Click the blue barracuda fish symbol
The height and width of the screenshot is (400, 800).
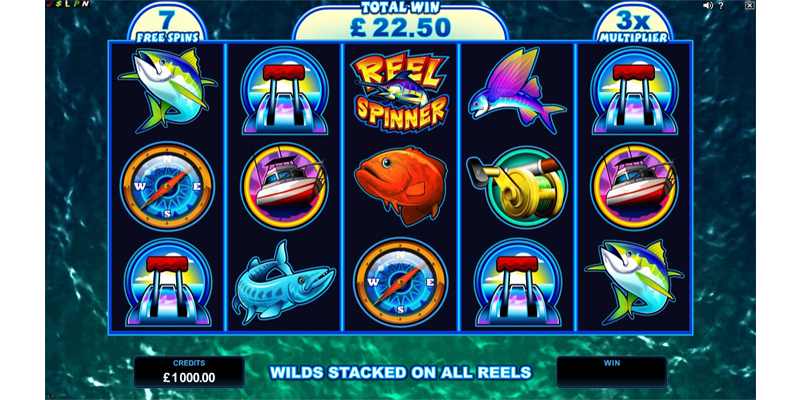pos(284,284)
